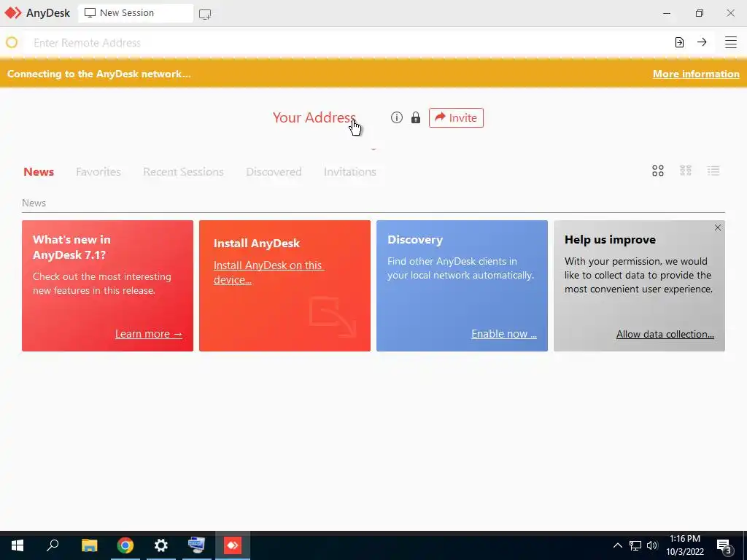The height and width of the screenshot is (560, 747).
Task: Open the remote desktop taskbar app
Action: tap(196, 544)
